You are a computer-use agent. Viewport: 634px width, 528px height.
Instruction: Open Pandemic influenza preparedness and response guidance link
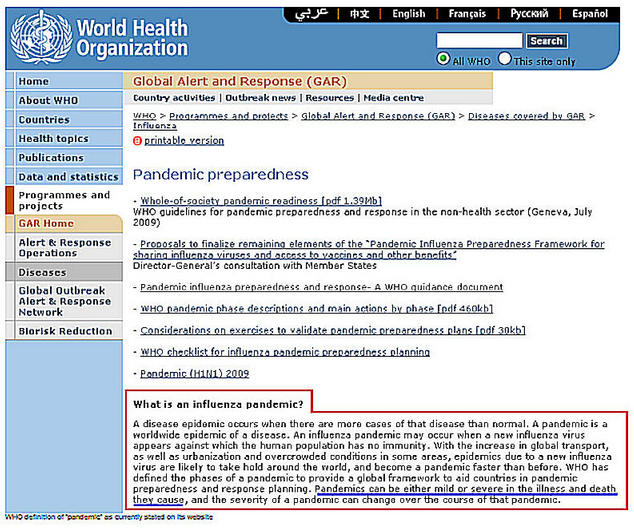tap(321, 287)
